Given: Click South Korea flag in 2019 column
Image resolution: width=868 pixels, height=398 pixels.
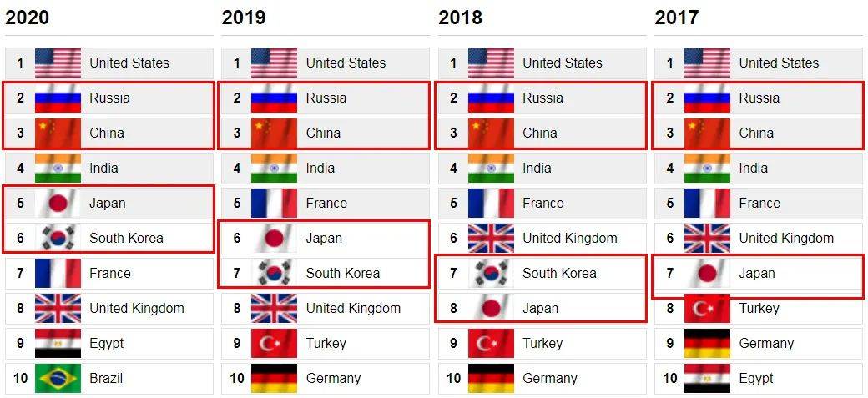Looking at the screenshot, I should pos(274,273).
